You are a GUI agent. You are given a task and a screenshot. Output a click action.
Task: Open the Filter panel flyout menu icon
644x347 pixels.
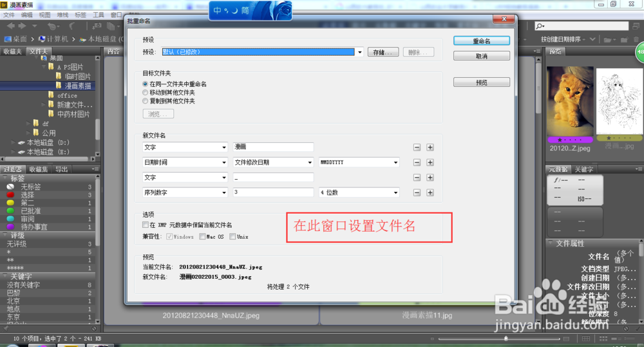(x=95, y=169)
